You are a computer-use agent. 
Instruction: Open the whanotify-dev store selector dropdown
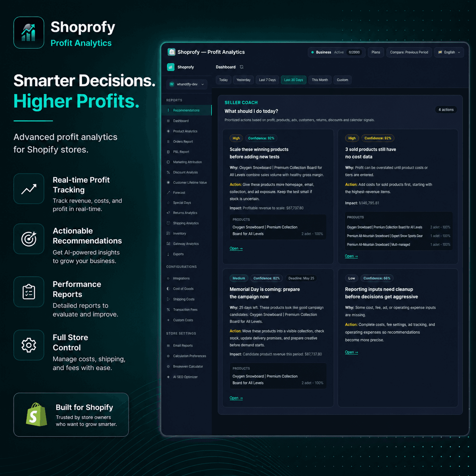click(187, 84)
